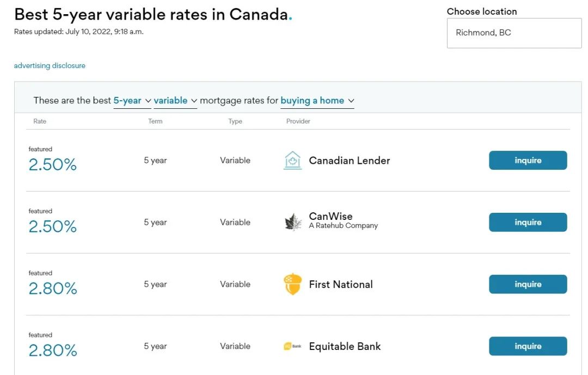
Task: Click the Rate column header
Action: point(40,121)
